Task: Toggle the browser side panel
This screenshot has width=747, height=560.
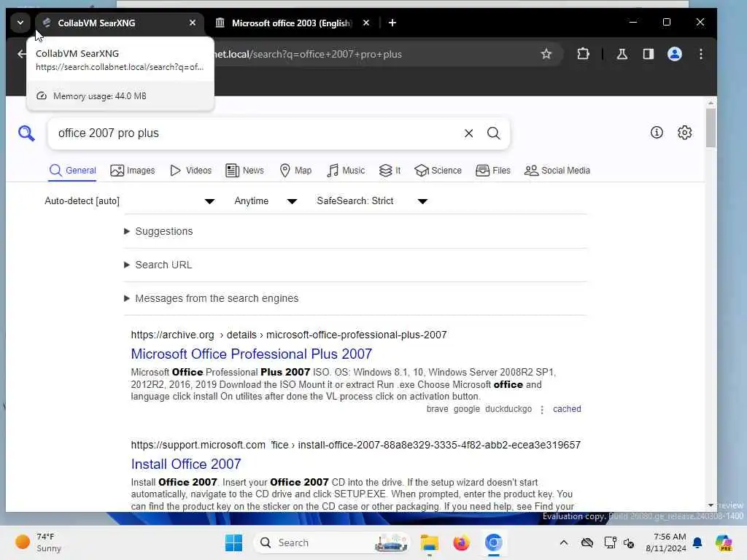Action: (x=649, y=54)
